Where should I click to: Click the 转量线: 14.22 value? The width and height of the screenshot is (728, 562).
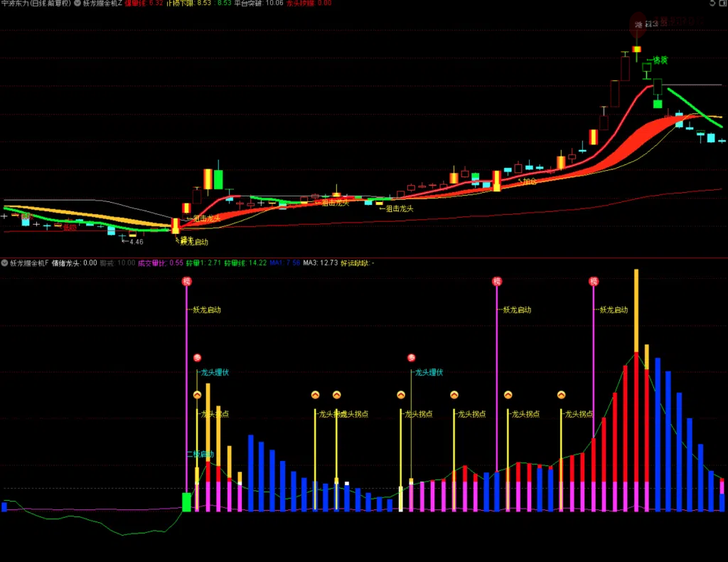[x=245, y=263]
